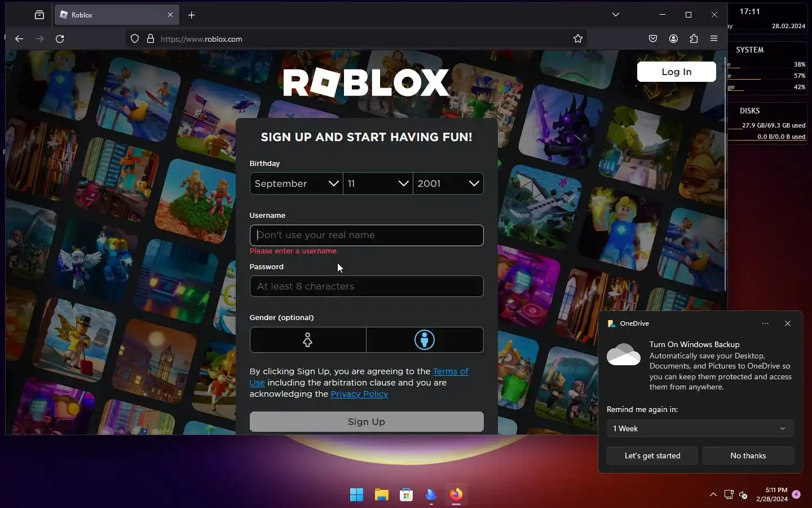
Task: Select the female gender icon
Action: click(308, 340)
